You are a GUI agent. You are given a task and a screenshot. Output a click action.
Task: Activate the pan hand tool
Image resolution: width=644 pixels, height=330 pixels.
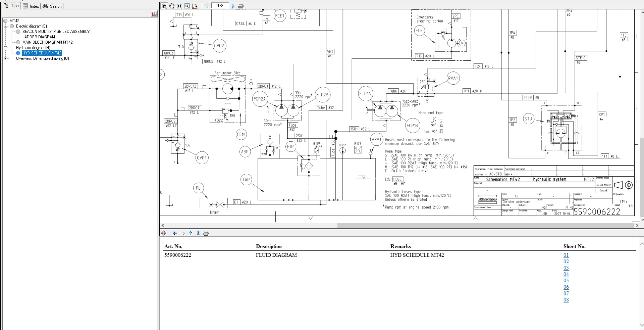172,6
